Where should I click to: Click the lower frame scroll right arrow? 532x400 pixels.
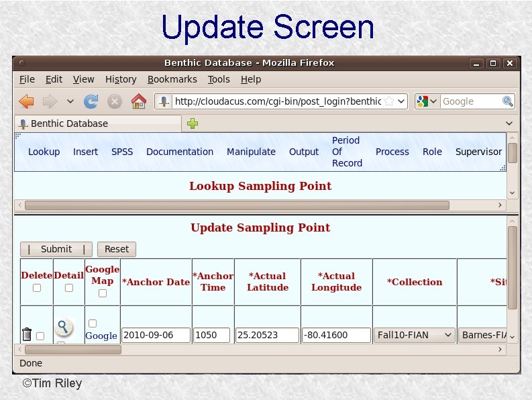click(x=500, y=350)
